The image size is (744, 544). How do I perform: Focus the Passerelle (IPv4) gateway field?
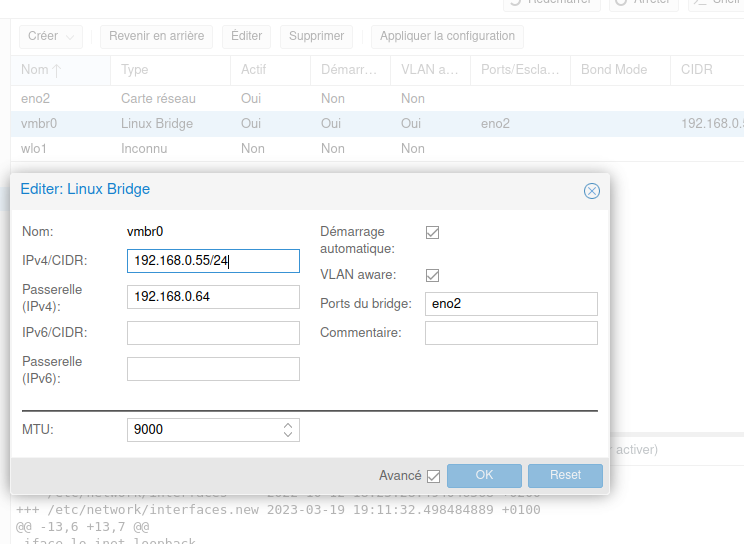click(x=213, y=297)
